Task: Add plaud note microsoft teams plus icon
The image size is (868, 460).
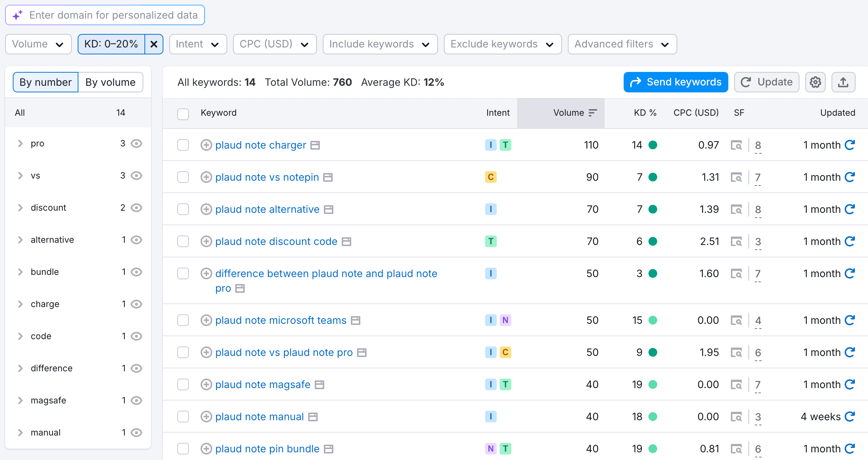Action: click(206, 320)
